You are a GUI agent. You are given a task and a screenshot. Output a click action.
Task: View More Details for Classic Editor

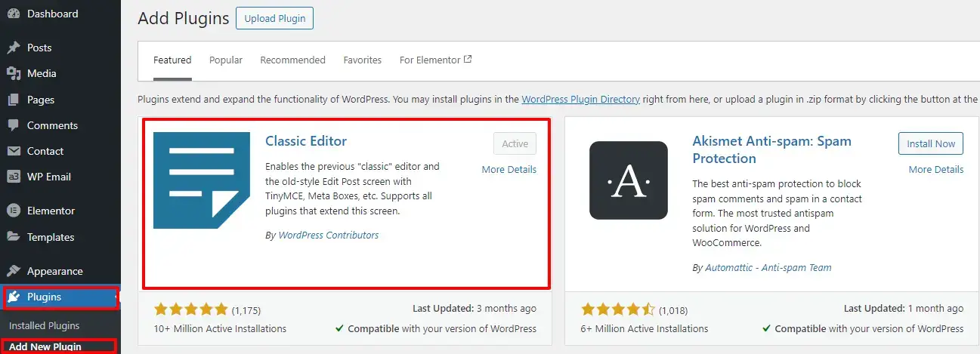tap(509, 170)
